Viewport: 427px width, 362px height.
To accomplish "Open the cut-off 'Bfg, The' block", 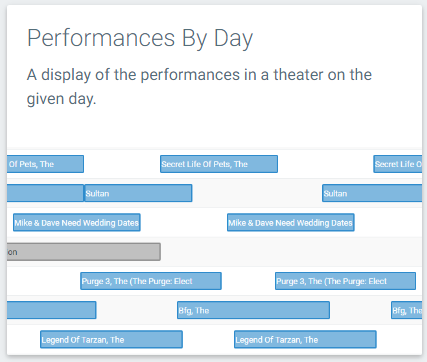I will (406, 310).
